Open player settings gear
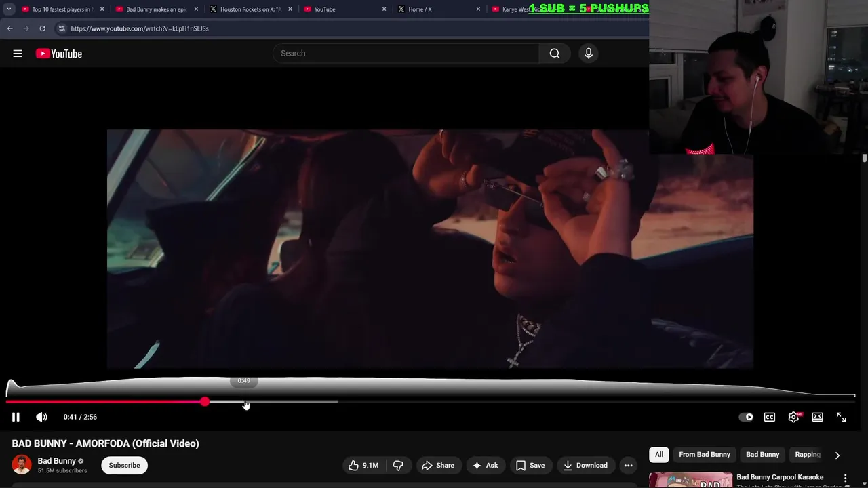Screen dimensions: 868x488 tap(793, 417)
